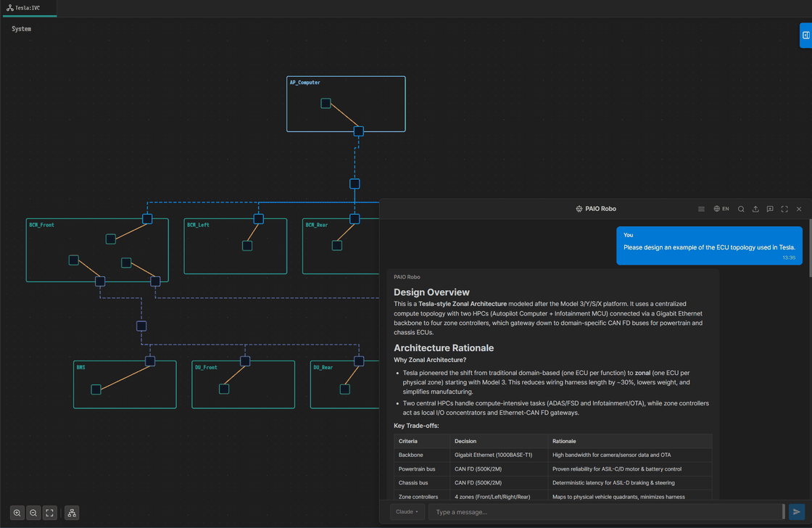Expand chat panel to fullscreen
The height and width of the screenshot is (528, 812).
pos(784,209)
